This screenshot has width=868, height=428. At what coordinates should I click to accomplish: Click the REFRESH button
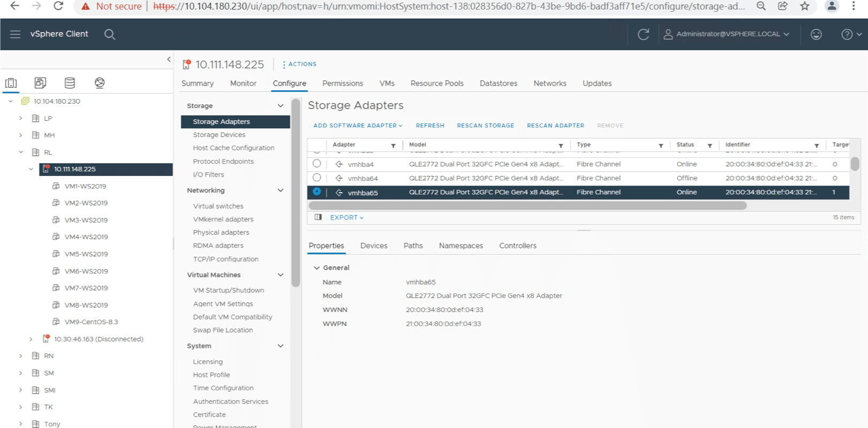click(x=430, y=126)
